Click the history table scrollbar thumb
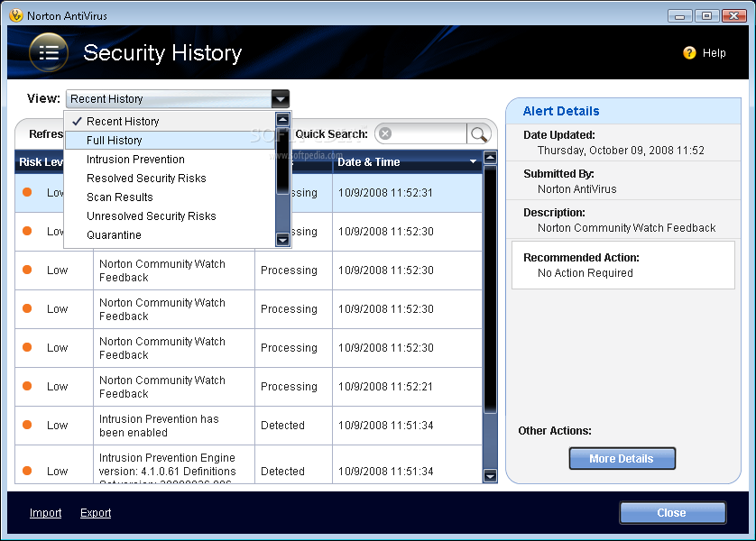The height and width of the screenshot is (541, 756). pyautogui.click(x=491, y=289)
